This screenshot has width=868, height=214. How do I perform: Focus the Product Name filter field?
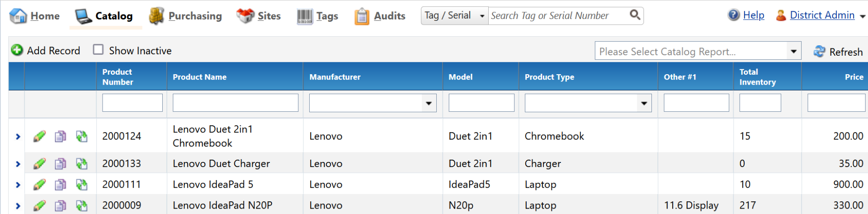pos(236,103)
